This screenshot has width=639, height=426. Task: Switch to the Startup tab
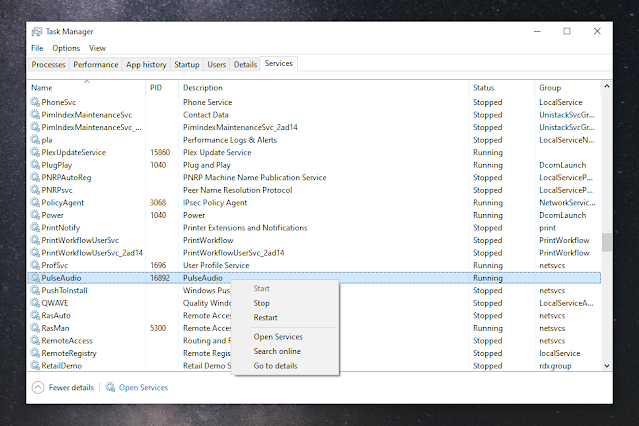click(x=187, y=64)
